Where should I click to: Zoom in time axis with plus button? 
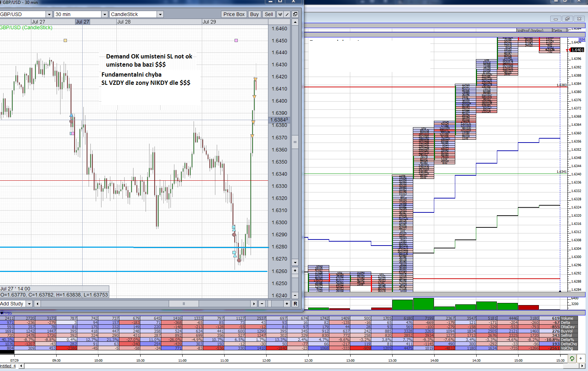point(287,304)
